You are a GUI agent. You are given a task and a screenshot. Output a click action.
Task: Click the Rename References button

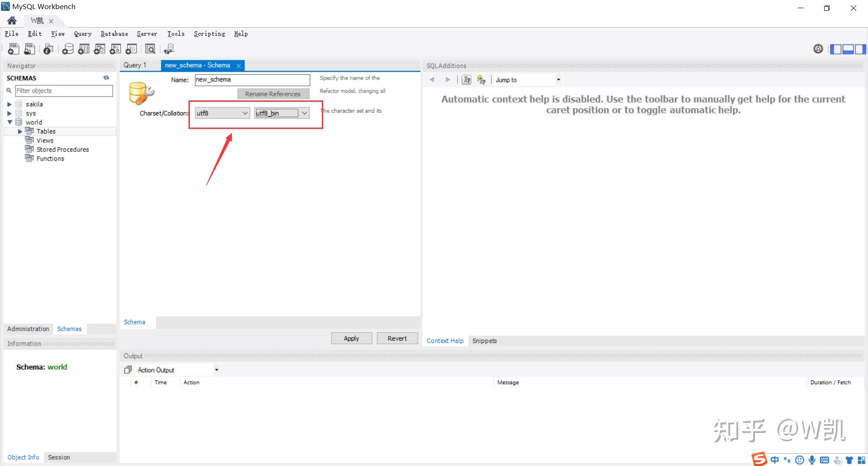point(273,94)
